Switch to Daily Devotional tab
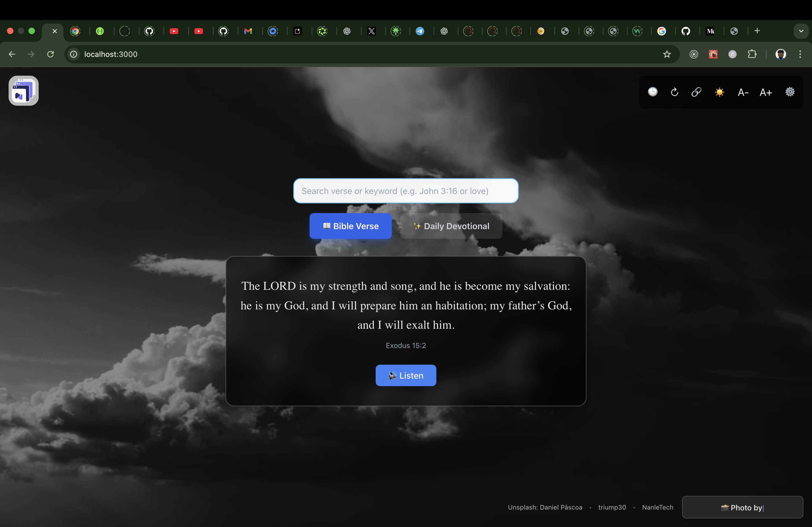Image resolution: width=812 pixels, height=527 pixels. (x=451, y=226)
